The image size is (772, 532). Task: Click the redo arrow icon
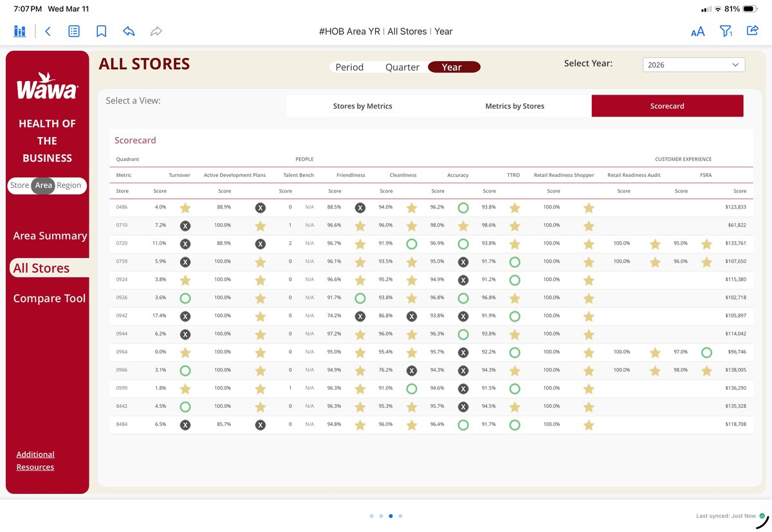(x=156, y=31)
